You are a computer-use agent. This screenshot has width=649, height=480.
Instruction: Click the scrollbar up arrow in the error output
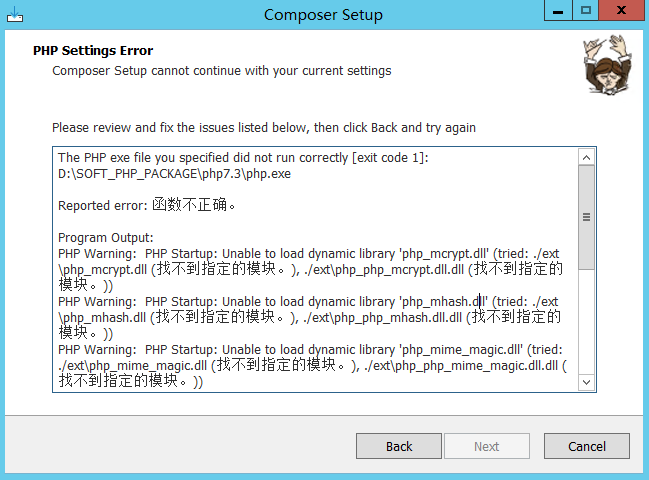(586, 157)
